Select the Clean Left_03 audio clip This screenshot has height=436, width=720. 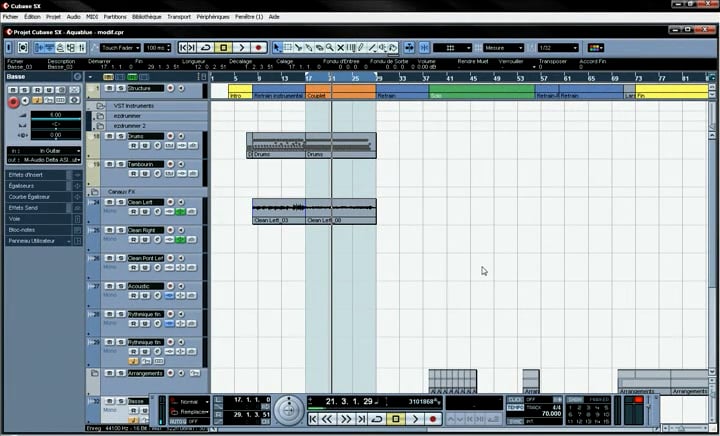[x=279, y=211]
